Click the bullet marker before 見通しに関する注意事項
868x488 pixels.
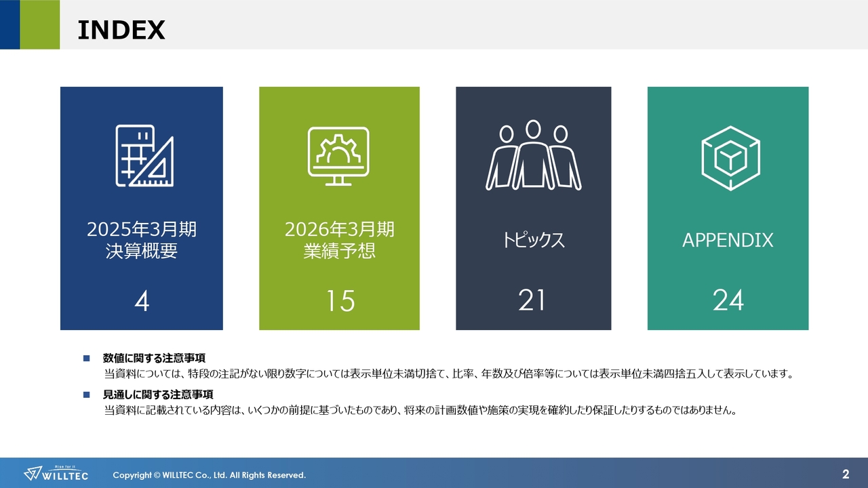pyautogui.click(x=85, y=393)
